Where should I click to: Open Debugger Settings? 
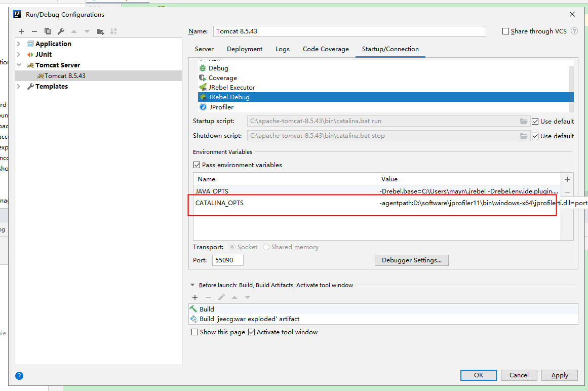click(x=411, y=260)
